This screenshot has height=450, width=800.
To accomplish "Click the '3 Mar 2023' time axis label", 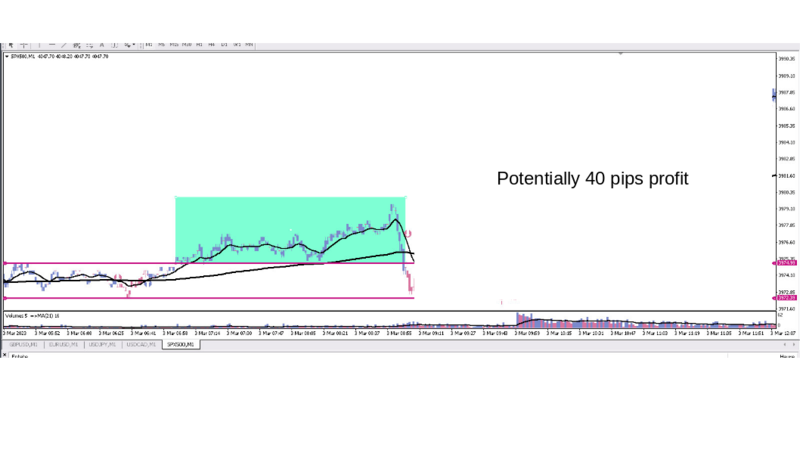I will pyautogui.click(x=15, y=333).
